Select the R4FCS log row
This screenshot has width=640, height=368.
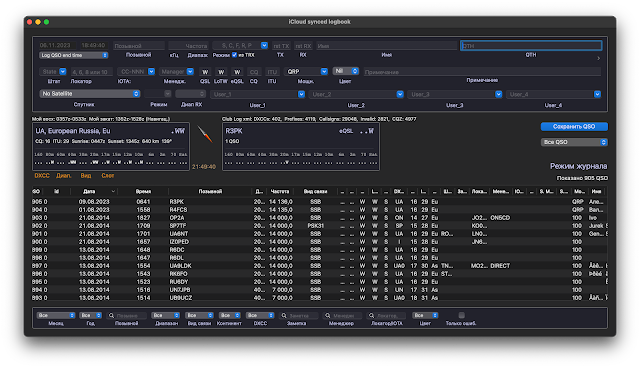tap(319, 210)
